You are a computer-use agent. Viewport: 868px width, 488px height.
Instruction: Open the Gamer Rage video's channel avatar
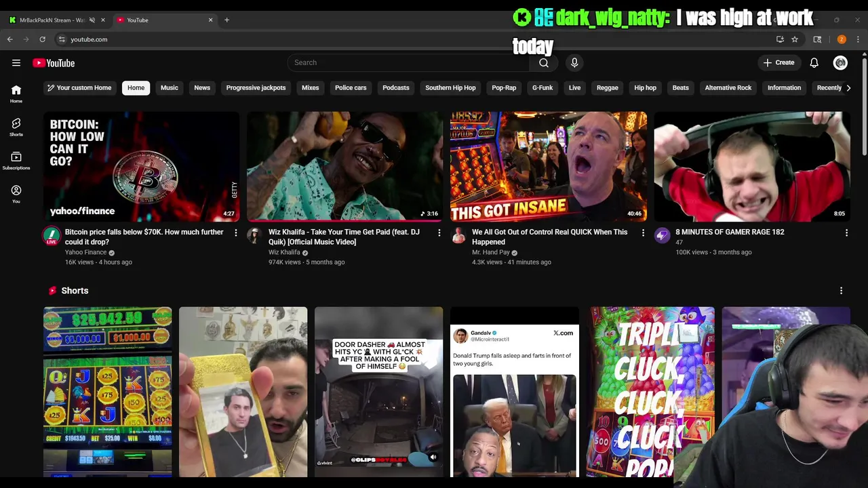662,236
